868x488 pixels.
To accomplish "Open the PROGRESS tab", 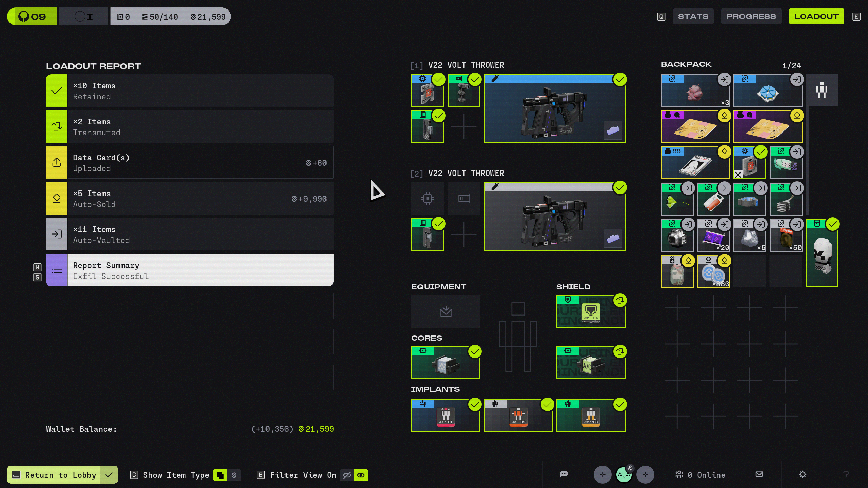I will point(751,16).
